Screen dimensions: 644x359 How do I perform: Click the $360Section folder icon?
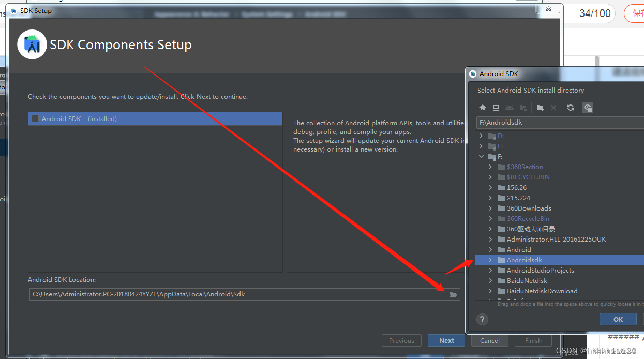501,167
